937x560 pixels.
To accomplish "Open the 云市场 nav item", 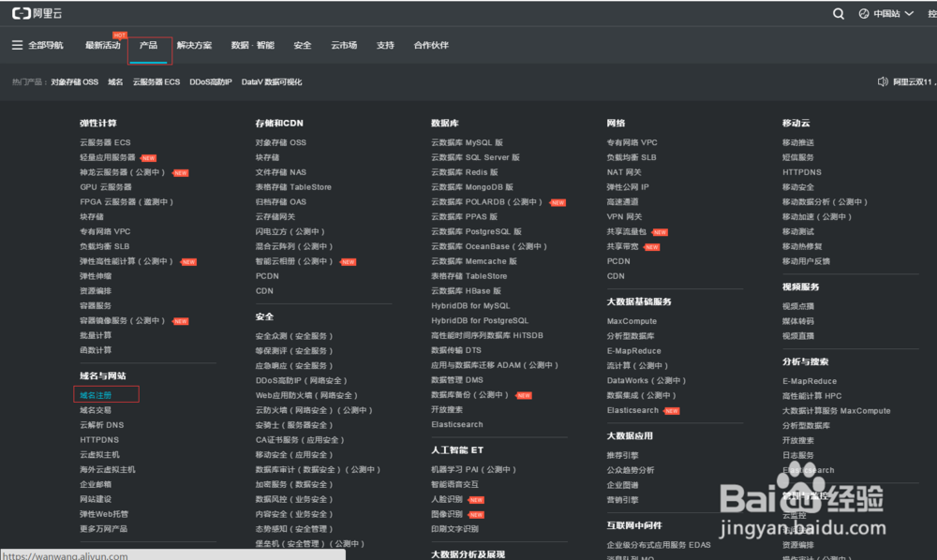I will coord(344,45).
